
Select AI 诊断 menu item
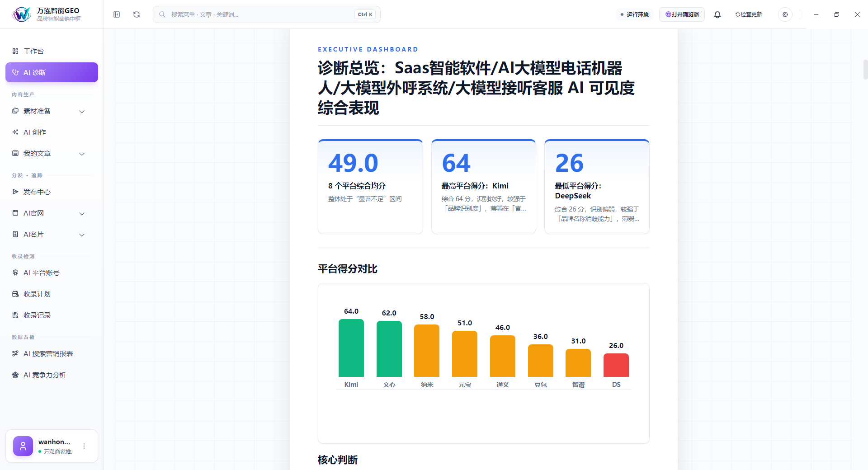(x=52, y=72)
